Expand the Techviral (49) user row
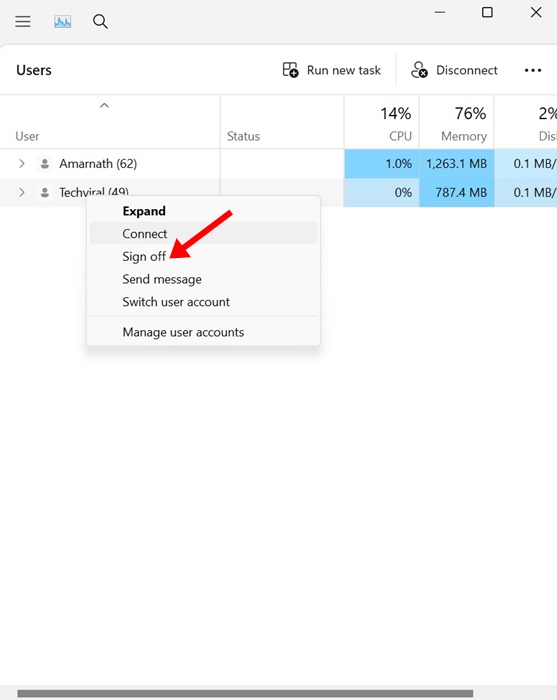The width and height of the screenshot is (557, 700). [x=22, y=192]
